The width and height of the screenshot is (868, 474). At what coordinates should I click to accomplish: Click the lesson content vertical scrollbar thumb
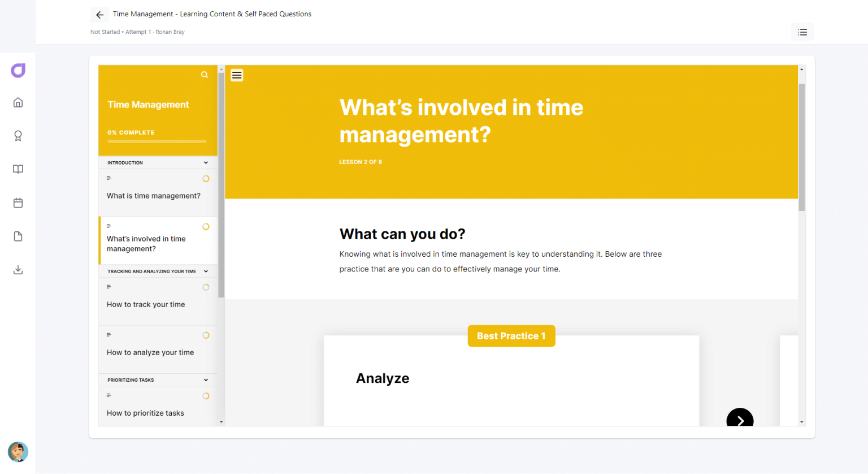pyautogui.click(x=801, y=147)
